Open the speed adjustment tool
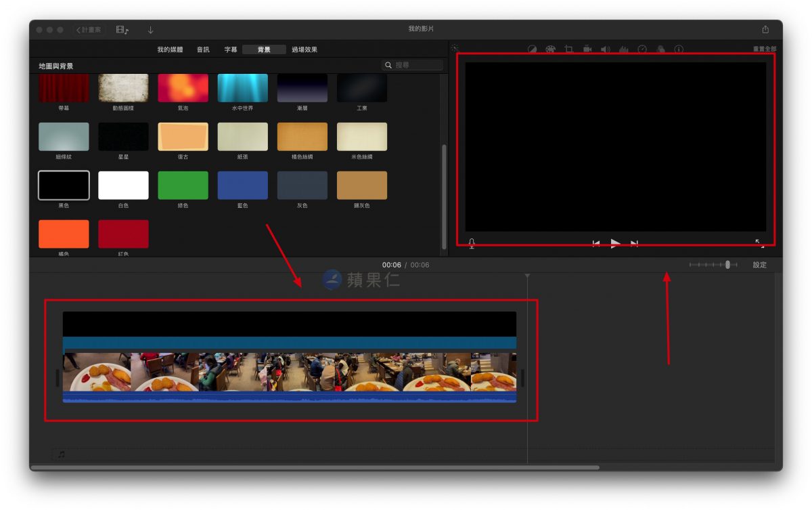Viewport: 812px width, 510px height. tap(642, 49)
